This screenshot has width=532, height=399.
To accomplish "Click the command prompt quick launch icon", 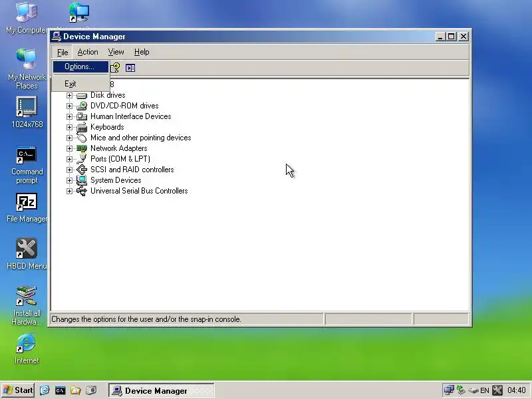I will 60,390.
